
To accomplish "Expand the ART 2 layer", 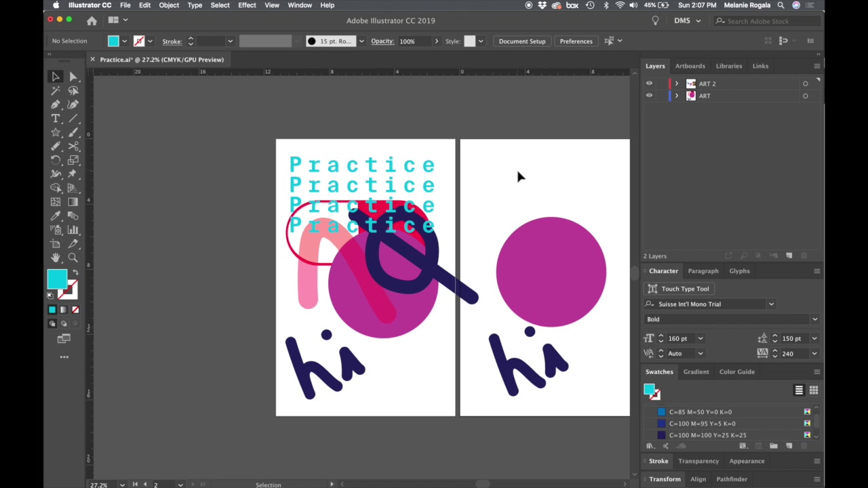I will [x=676, y=83].
